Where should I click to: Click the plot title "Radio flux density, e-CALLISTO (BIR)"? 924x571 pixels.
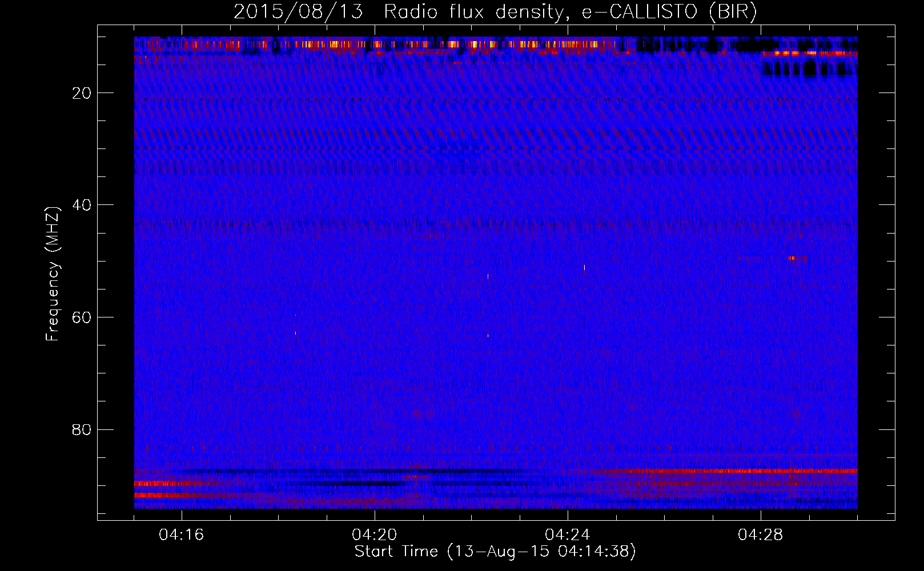(x=571, y=12)
